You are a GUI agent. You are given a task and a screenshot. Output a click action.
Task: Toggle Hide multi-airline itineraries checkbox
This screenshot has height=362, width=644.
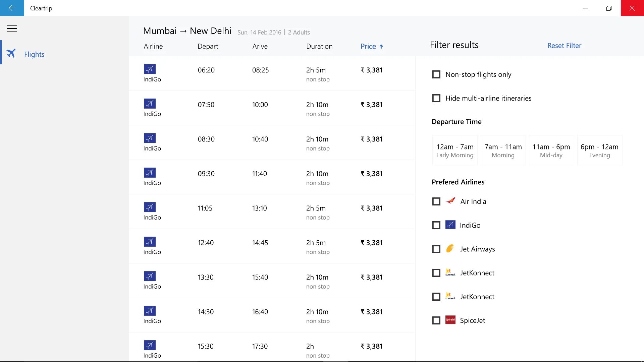coord(437,98)
